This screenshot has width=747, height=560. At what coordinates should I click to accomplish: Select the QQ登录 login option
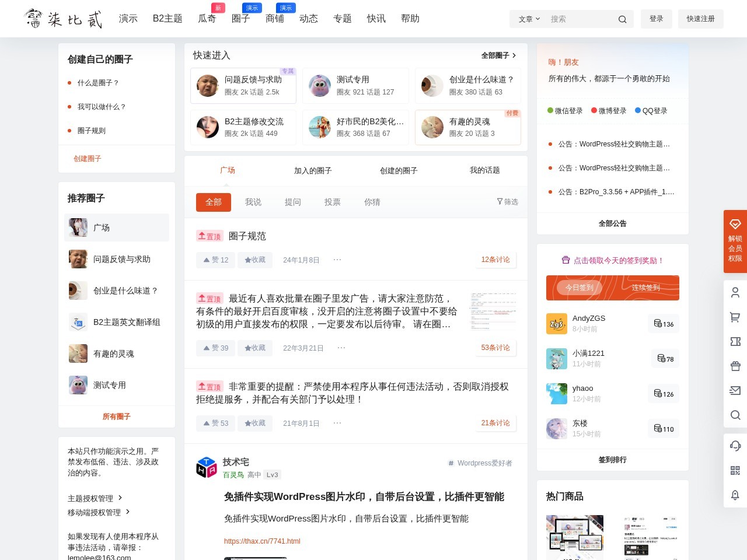[x=651, y=111]
